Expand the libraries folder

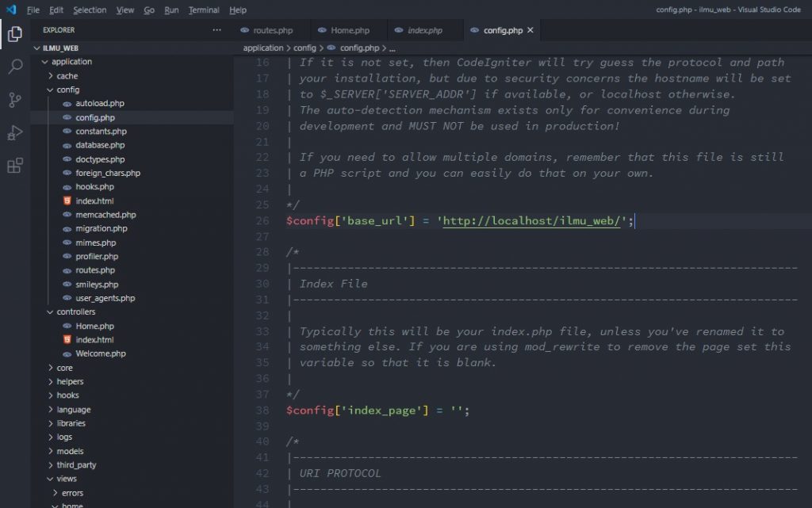71,423
